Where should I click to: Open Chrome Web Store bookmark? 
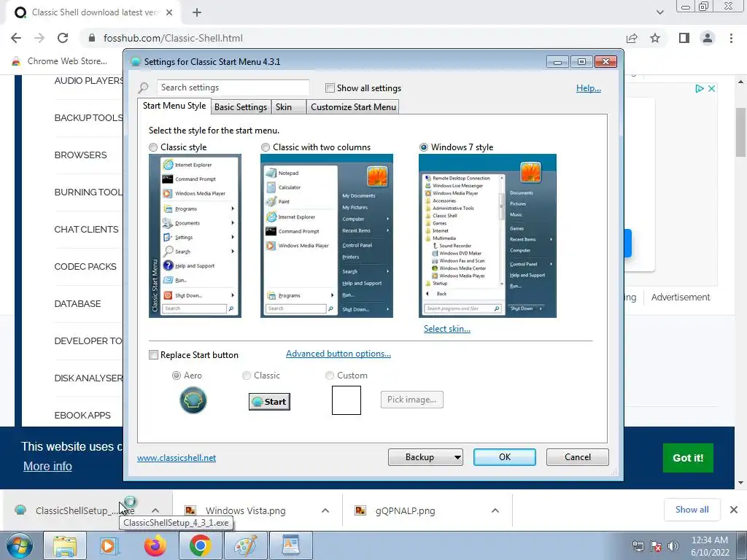[59, 61]
